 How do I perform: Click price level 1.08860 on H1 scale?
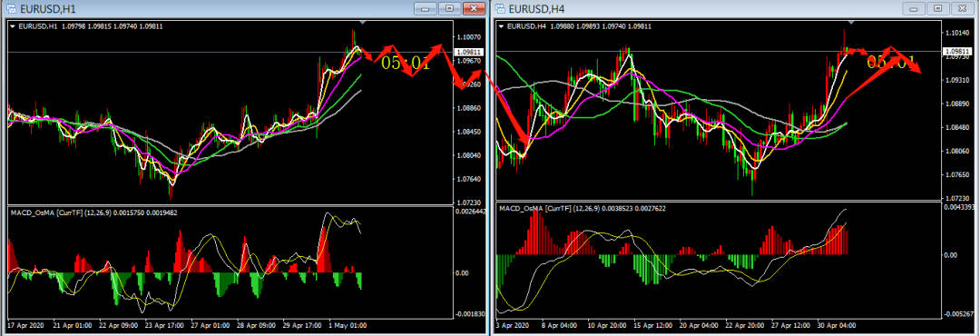pos(469,108)
